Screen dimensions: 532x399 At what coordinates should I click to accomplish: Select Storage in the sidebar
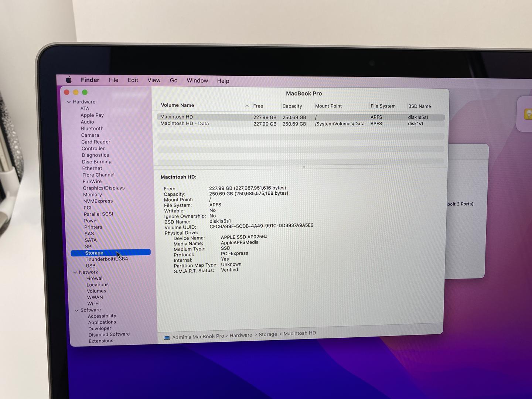click(110, 253)
